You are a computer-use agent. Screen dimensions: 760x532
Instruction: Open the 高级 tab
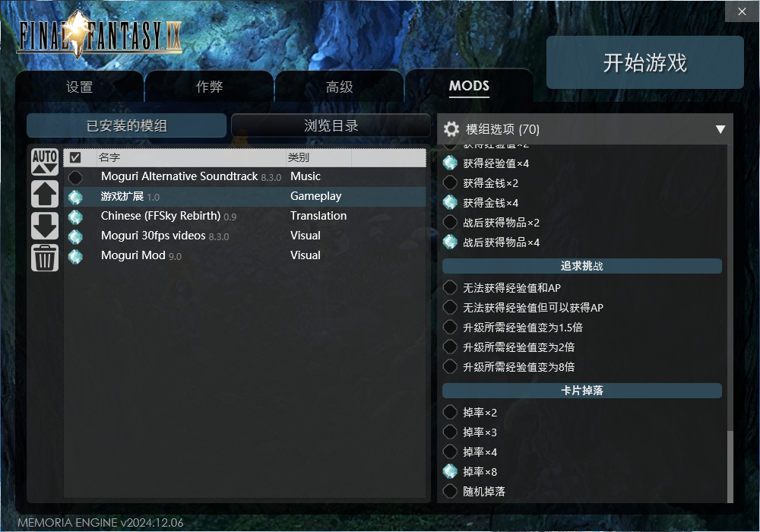click(339, 87)
